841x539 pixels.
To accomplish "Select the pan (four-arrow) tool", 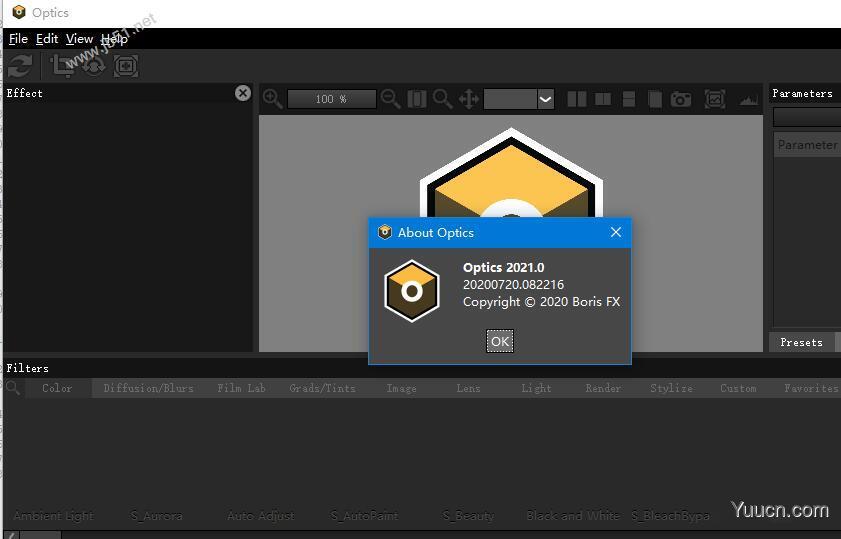I will click(x=468, y=99).
